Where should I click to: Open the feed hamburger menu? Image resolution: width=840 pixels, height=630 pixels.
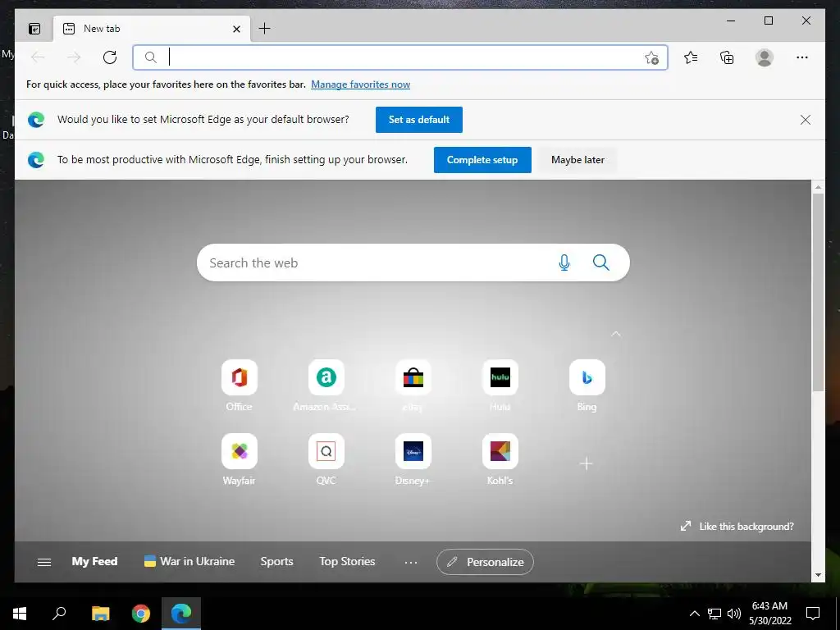44,562
